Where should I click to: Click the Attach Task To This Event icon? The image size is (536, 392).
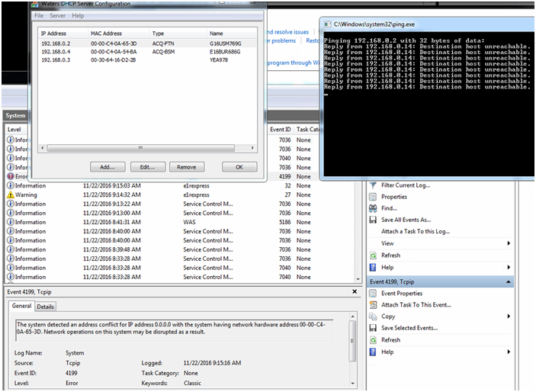373,305
